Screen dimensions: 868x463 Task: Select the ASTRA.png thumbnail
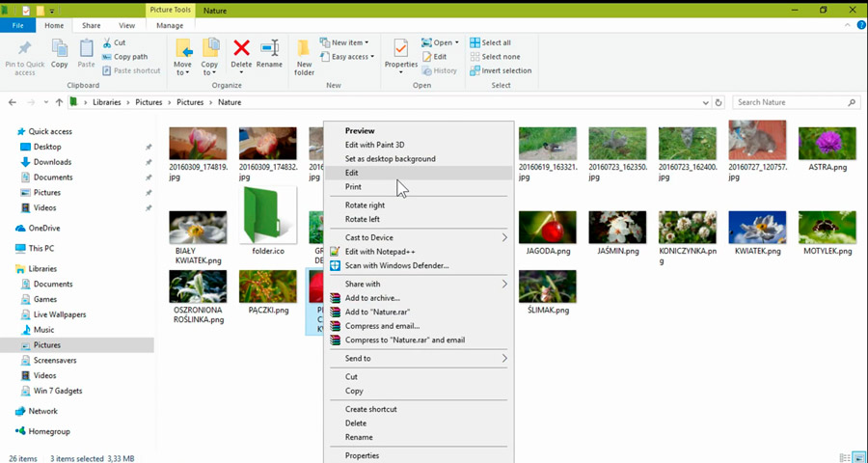(827, 143)
